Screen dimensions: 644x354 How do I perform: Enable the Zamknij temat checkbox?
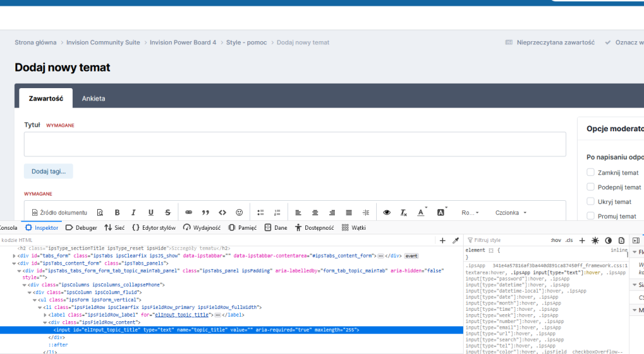pyautogui.click(x=591, y=172)
